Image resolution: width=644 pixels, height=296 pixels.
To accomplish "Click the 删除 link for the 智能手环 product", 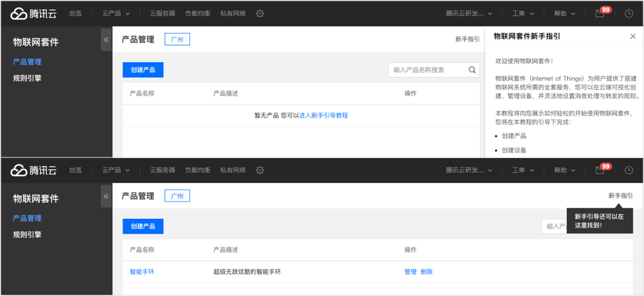I will (426, 272).
